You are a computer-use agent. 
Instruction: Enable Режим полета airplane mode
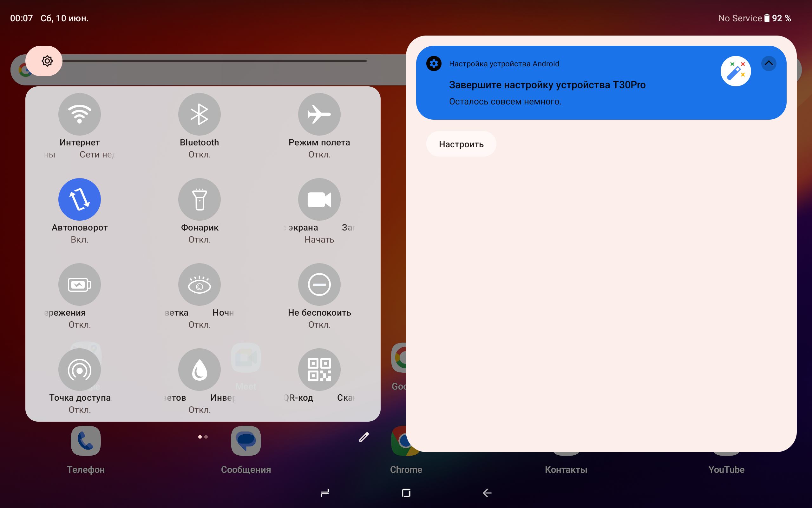(319, 114)
